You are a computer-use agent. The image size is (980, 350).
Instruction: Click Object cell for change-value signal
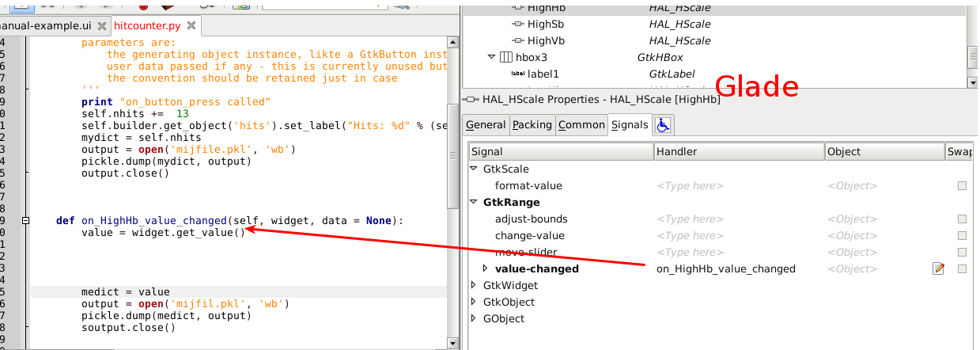(884, 235)
